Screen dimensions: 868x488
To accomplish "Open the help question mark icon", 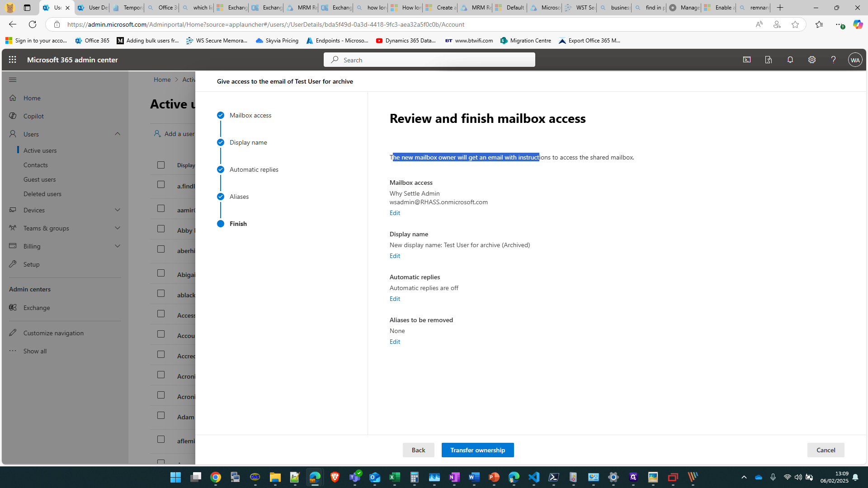I will pos(833,60).
